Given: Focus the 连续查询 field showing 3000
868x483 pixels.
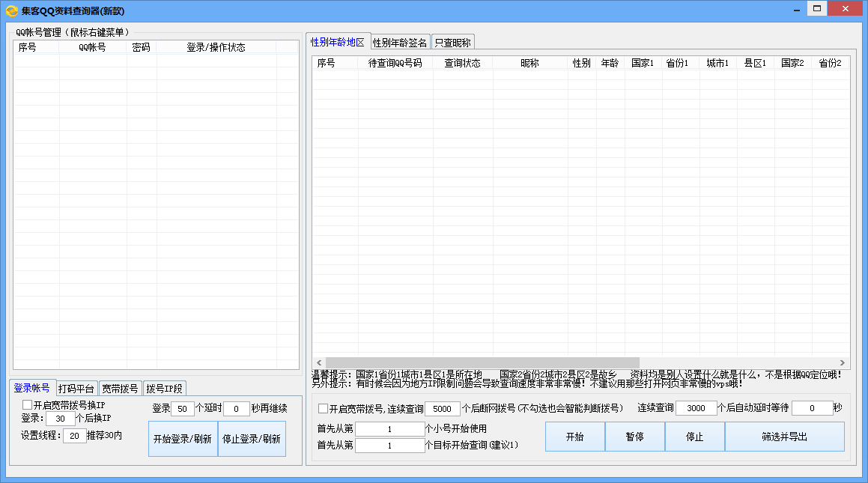Looking at the screenshot, I should tap(696, 408).
